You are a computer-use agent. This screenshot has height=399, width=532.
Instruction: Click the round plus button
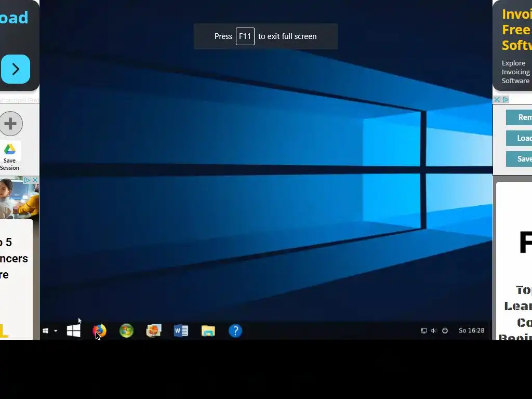[10, 124]
